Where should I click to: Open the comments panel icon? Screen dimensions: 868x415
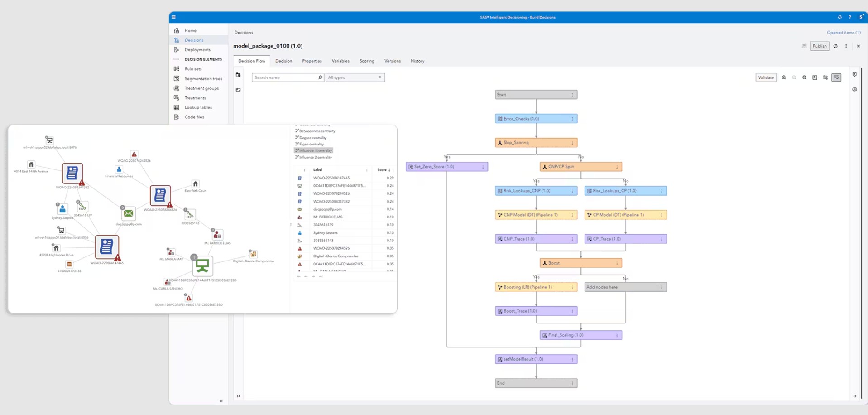click(854, 90)
